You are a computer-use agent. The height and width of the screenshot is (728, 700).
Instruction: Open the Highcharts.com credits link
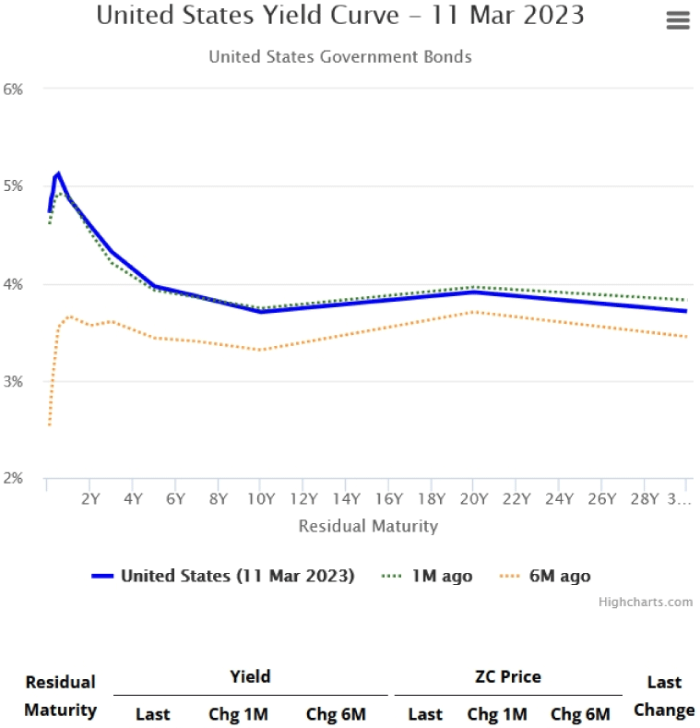pyautogui.click(x=645, y=602)
